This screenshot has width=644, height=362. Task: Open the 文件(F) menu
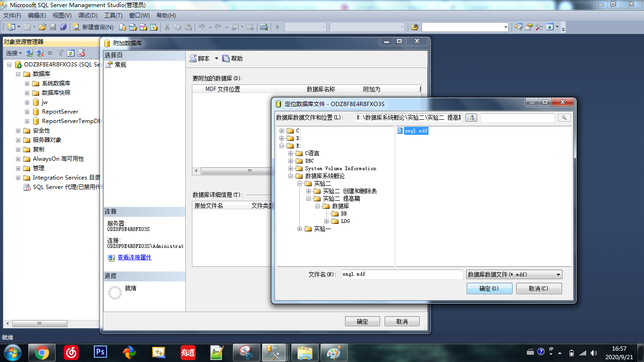[12, 16]
